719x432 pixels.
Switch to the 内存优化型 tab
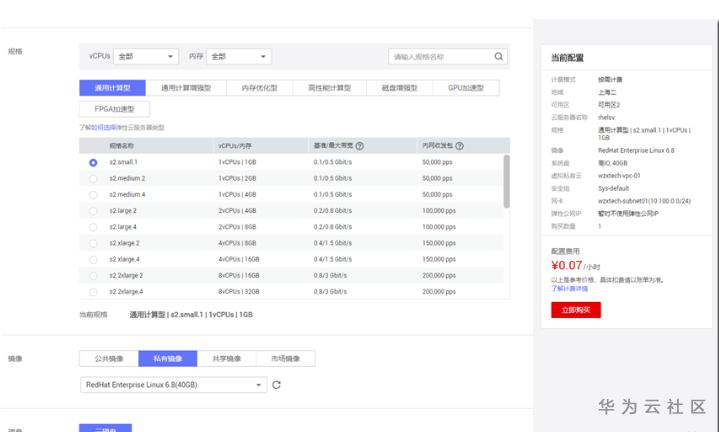[x=260, y=88]
